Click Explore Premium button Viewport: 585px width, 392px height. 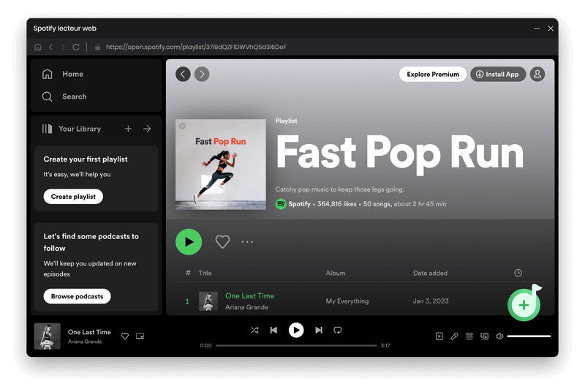433,74
